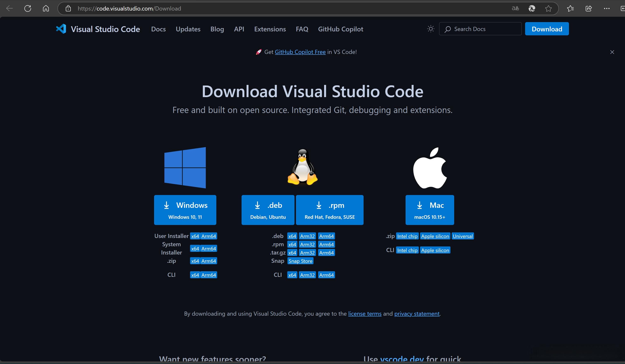
Task: Go to browser home page icon
Action: pyautogui.click(x=46, y=8)
